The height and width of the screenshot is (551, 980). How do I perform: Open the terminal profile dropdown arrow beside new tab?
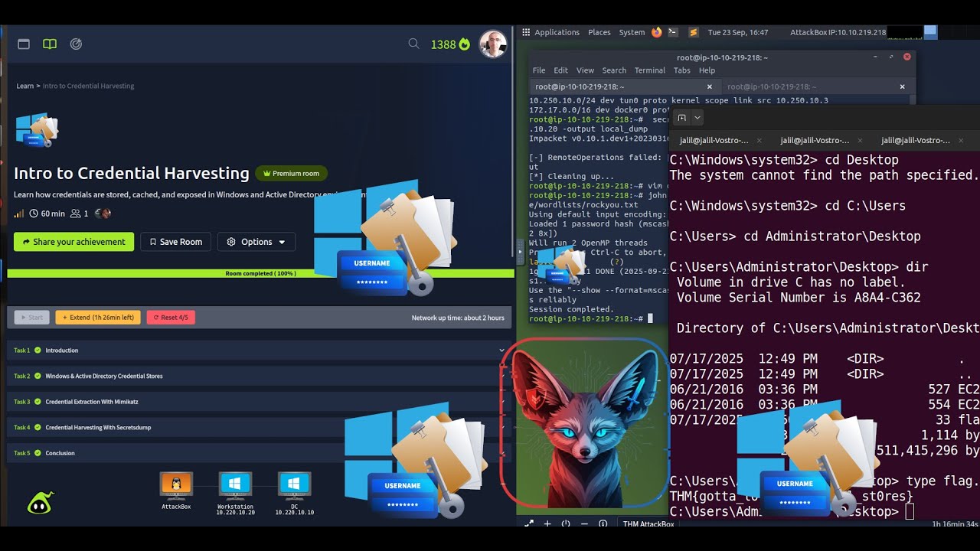click(697, 117)
